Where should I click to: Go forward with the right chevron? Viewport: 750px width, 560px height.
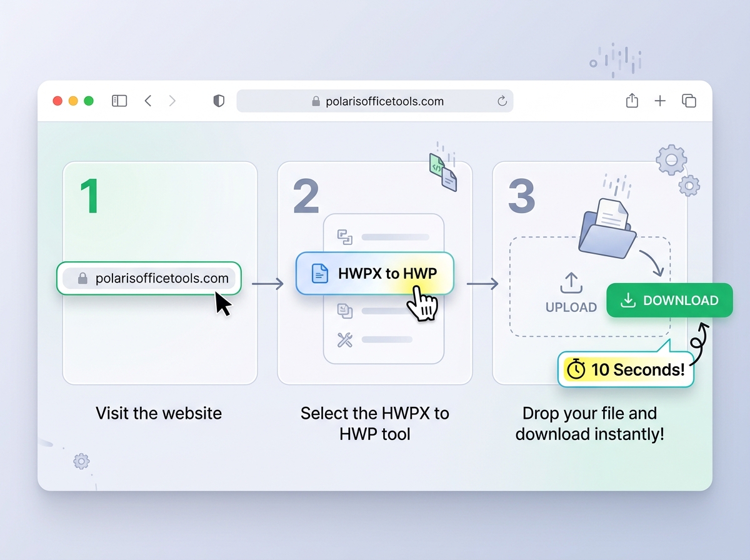172,101
